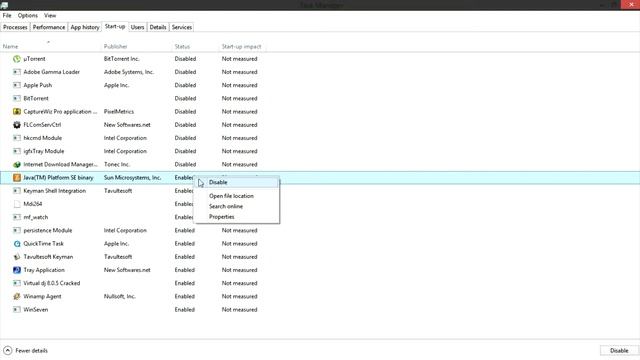Switch to the Users tab

click(137, 27)
